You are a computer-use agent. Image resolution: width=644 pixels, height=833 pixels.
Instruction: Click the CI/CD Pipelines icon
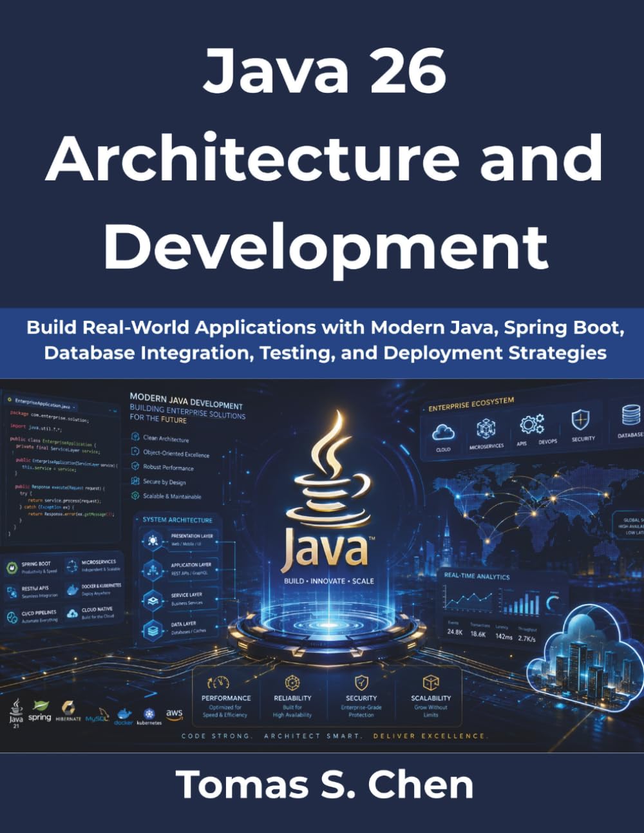(x=12, y=617)
